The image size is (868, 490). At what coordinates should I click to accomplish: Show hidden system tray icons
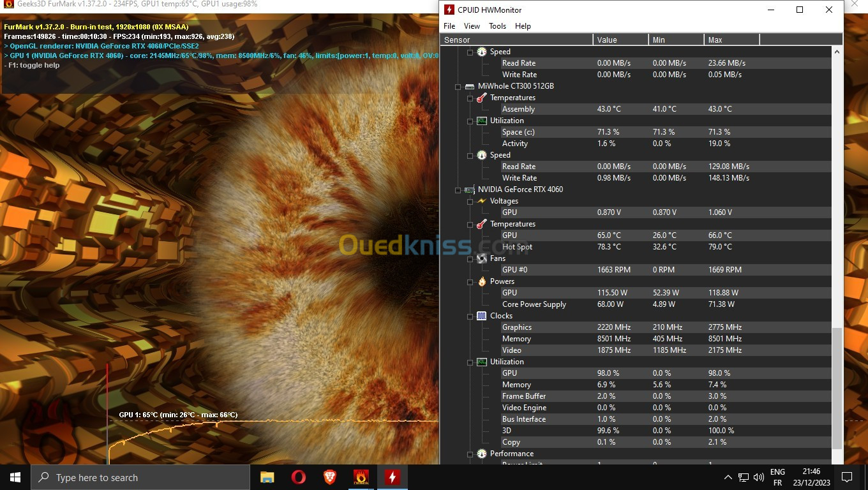coord(728,477)
